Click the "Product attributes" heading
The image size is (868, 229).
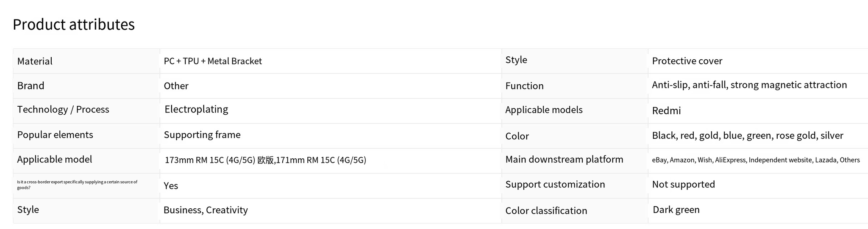[x=74, y=25]
